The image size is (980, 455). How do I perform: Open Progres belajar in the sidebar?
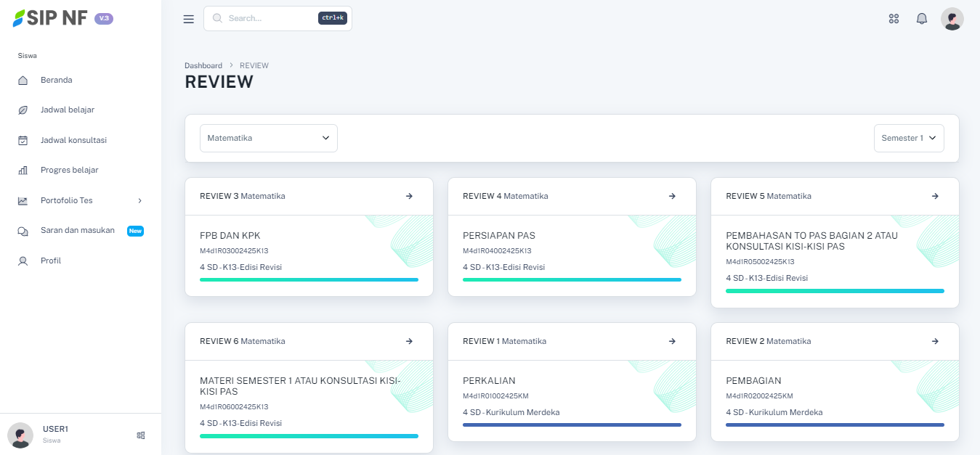[x=69, y=170]
